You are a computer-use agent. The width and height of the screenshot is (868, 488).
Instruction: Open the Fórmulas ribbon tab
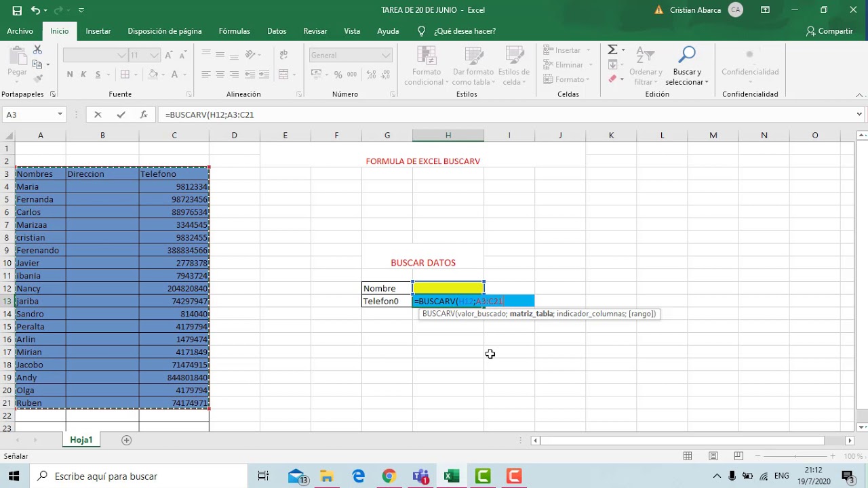[235, 31]
